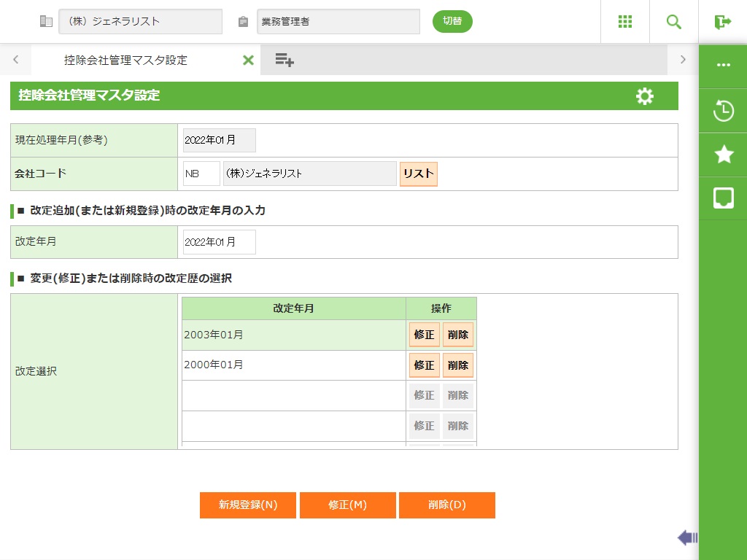Open the company リスト button
The image size is (747, 560).
tap(418, 174)
